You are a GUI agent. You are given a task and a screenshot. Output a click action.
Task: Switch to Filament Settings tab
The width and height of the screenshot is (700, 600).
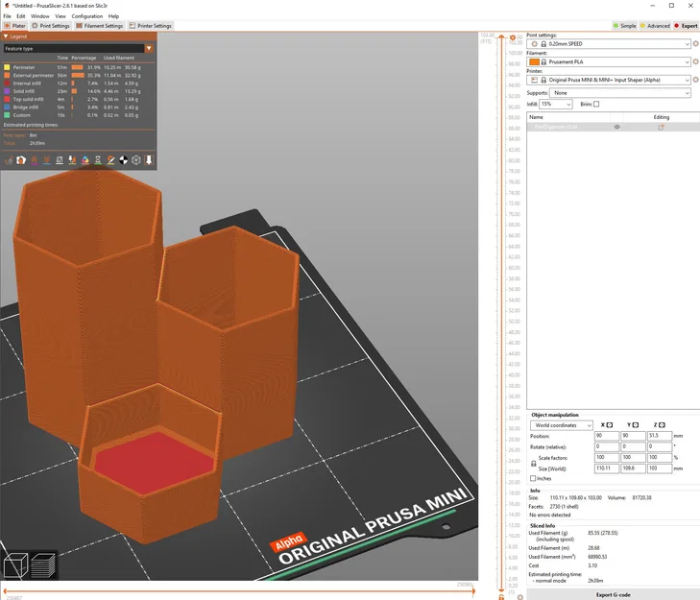coord(99,26)
